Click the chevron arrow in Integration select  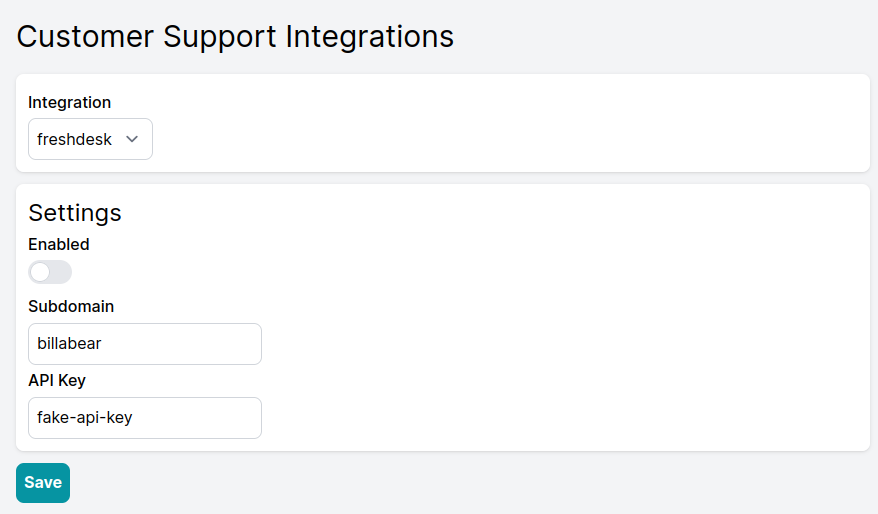pos(132,139)
